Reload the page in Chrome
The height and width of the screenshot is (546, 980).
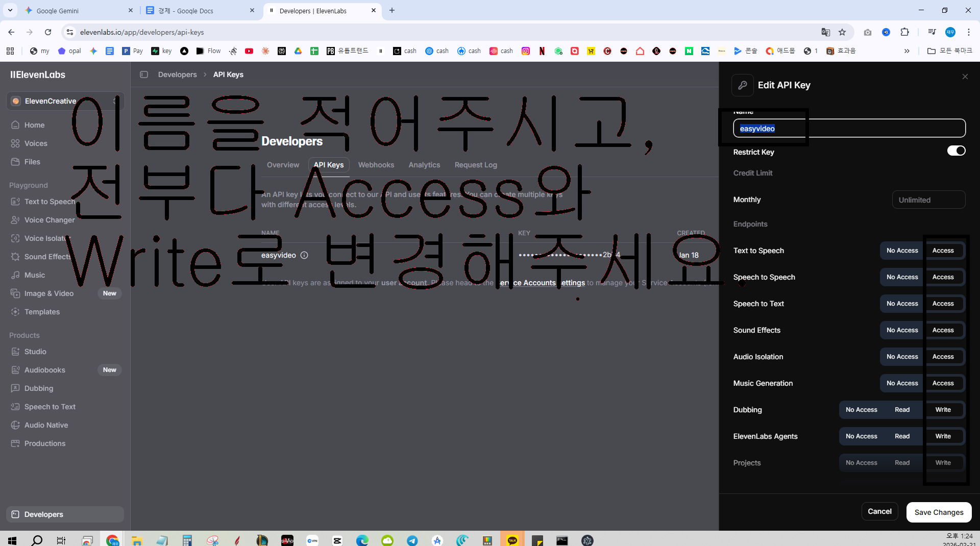[x=48, y=32]
